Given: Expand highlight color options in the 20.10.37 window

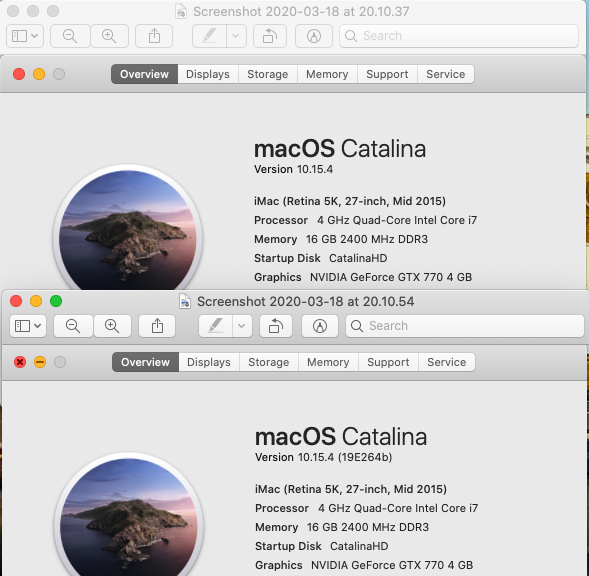Looking at the screenshot, I should (x=236, y=36).
